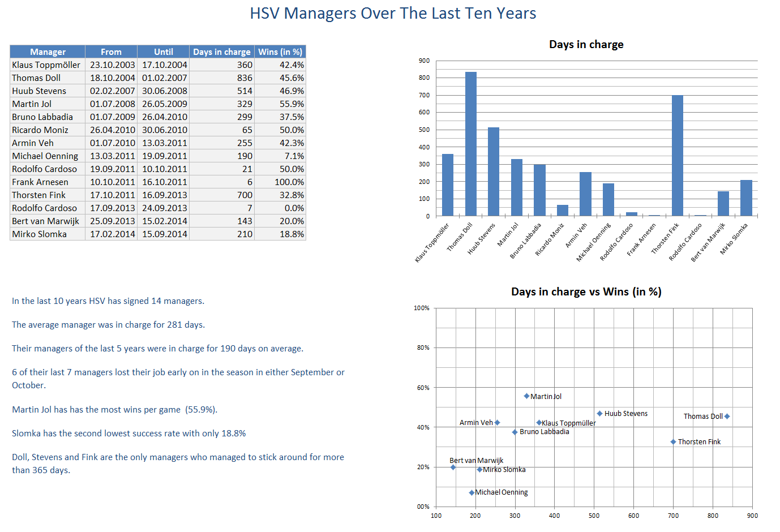Select the 'Manager' column header
Screen dimensions: 780x532
click(x=48, y=52)
